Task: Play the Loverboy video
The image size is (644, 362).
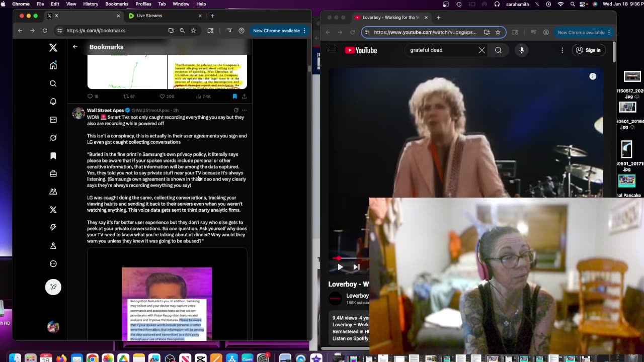Action: [x=340, y=267]
